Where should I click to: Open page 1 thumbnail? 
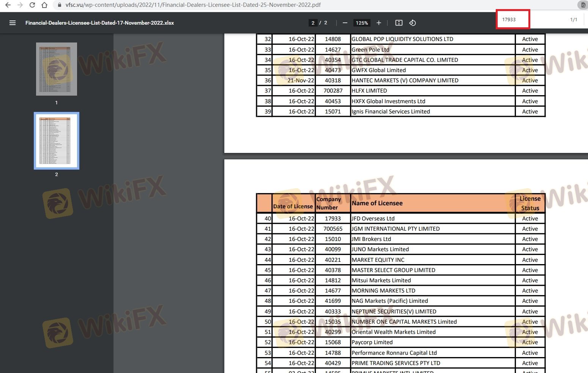pyautogui.click(x=57, y=69)
